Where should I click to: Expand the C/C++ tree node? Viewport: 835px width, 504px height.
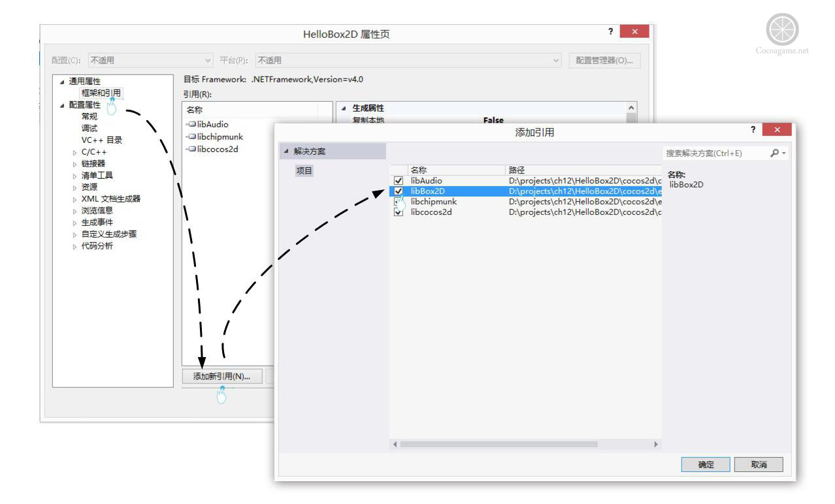[x=75, y=152]
